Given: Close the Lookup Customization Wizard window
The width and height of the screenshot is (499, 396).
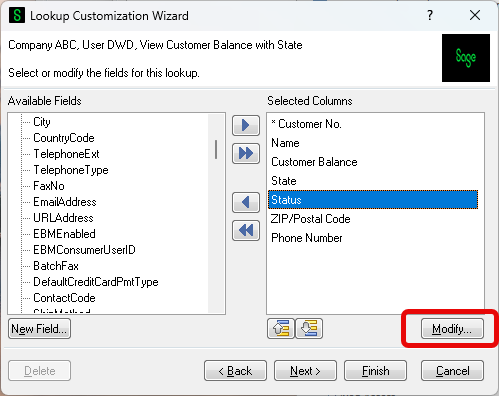Looking at the screenshot, I should coord(475,15).
